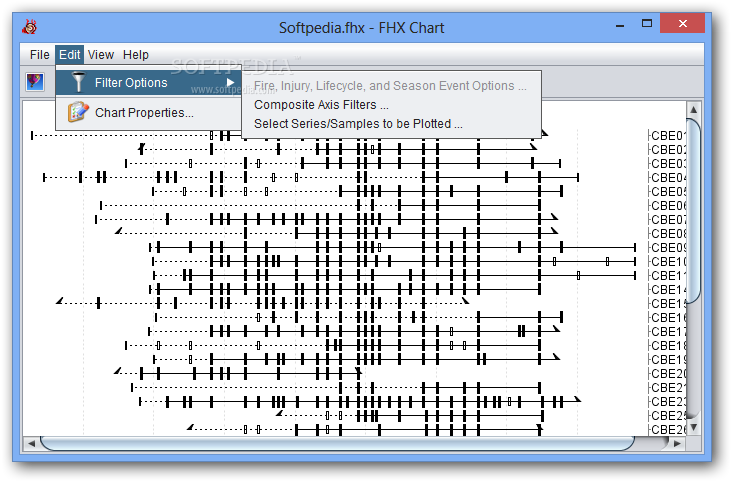Click the Chart Properties notepad icon

coord(77,112)
